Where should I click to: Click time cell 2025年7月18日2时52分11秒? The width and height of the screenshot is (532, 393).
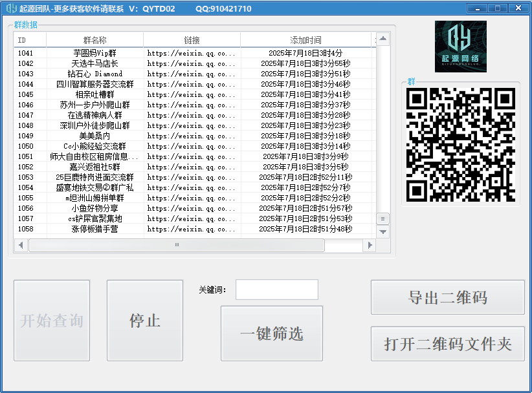305,177
